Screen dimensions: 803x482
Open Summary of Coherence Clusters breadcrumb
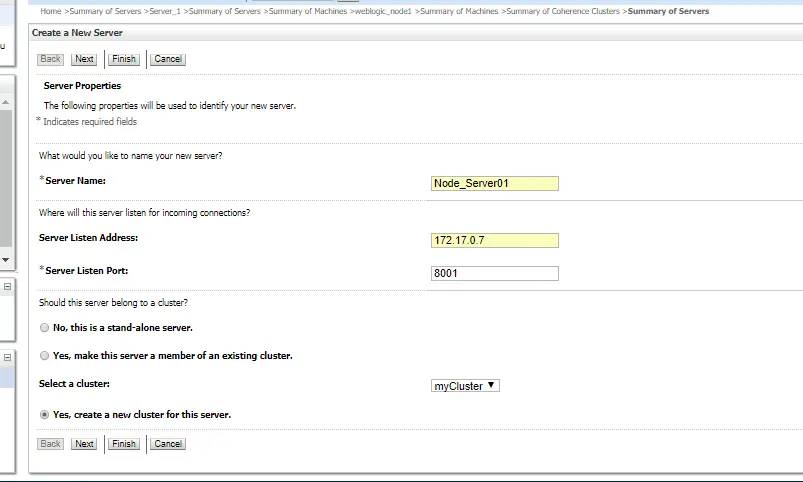click(563, 11)
